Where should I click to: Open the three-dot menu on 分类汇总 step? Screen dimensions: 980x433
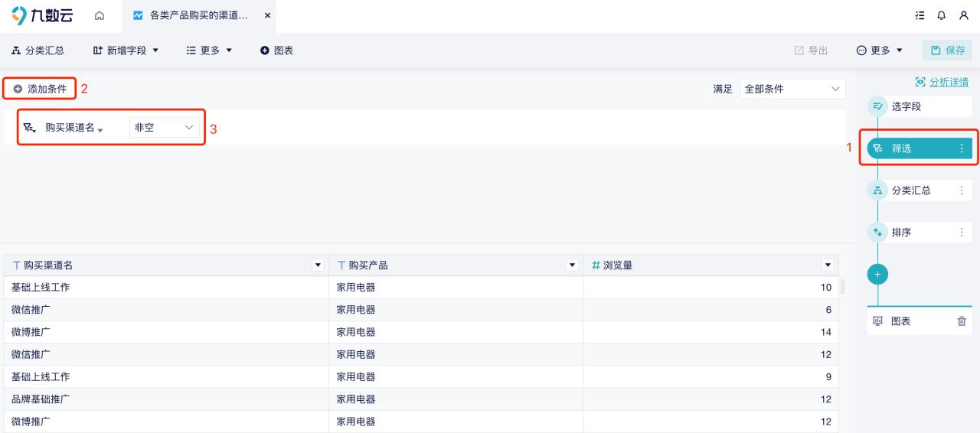pos(962,190)
